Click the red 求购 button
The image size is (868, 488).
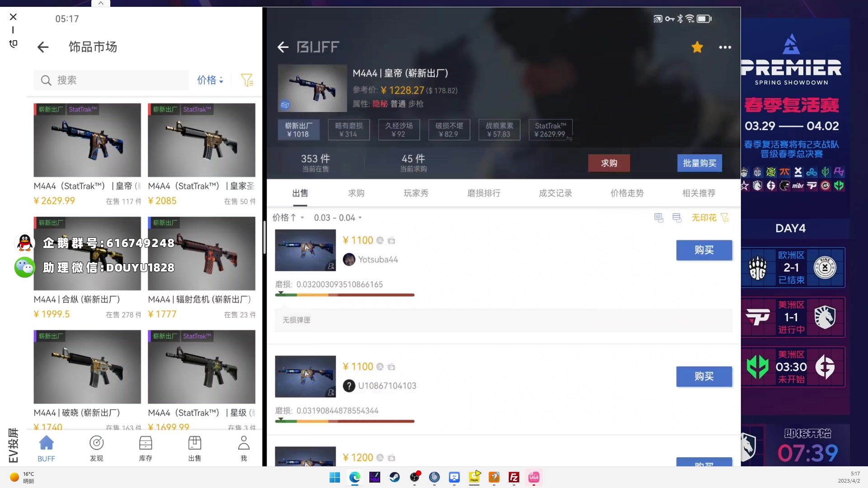pos(609,163)
